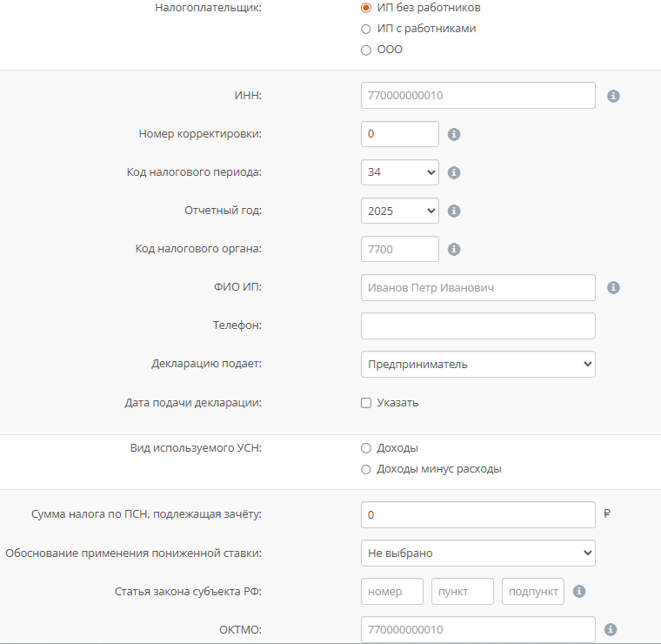
Task: Open the hint icon for Код налогового периода
Action: 453,172
